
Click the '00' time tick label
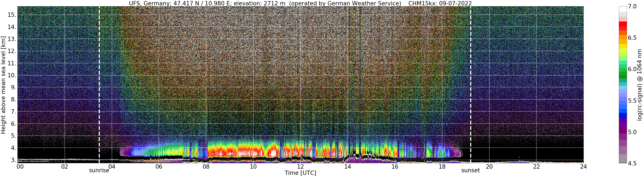[x=20, y=167]
